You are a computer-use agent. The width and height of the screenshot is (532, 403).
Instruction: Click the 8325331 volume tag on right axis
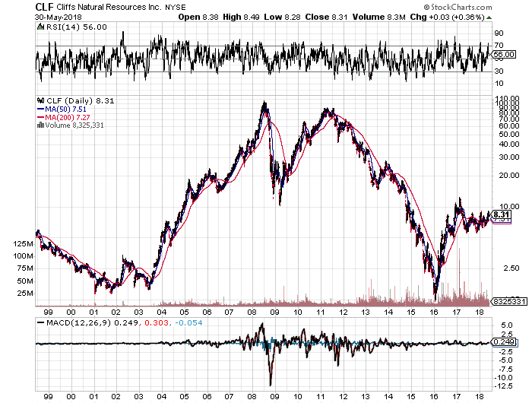click(510, 301)
